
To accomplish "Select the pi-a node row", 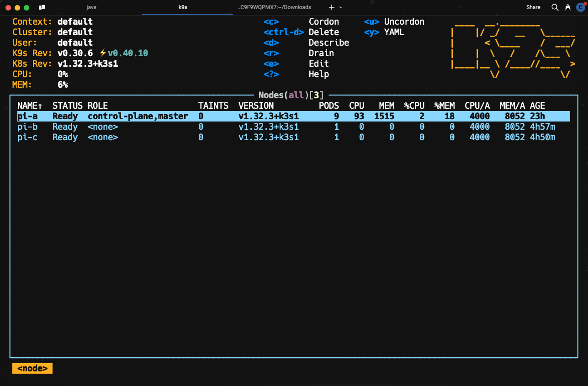I will pyautogui.click(x=294, y=116).
